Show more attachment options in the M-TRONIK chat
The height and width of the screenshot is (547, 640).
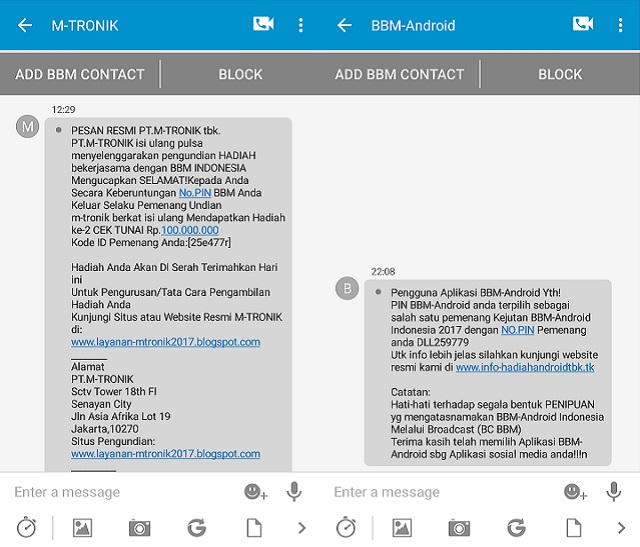click(302, 528)
